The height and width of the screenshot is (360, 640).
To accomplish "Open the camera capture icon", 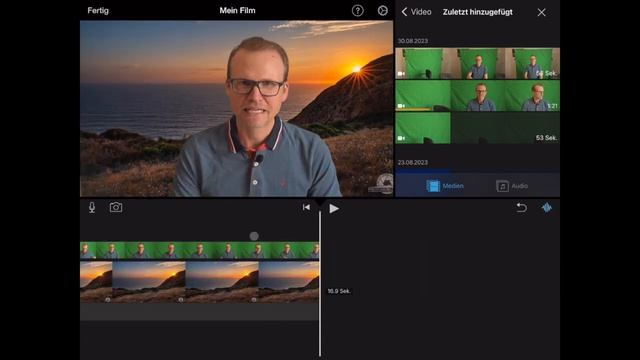I will tap(116, 207).
